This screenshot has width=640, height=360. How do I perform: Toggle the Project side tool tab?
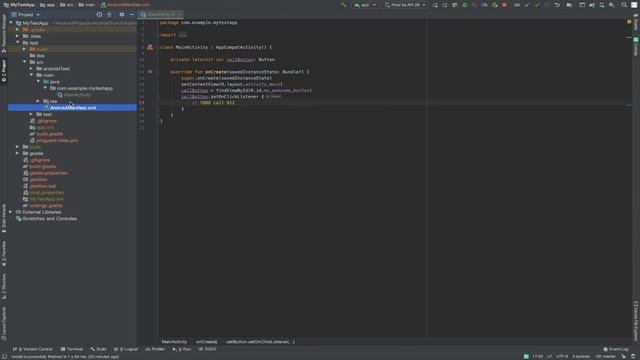[4, 70]
